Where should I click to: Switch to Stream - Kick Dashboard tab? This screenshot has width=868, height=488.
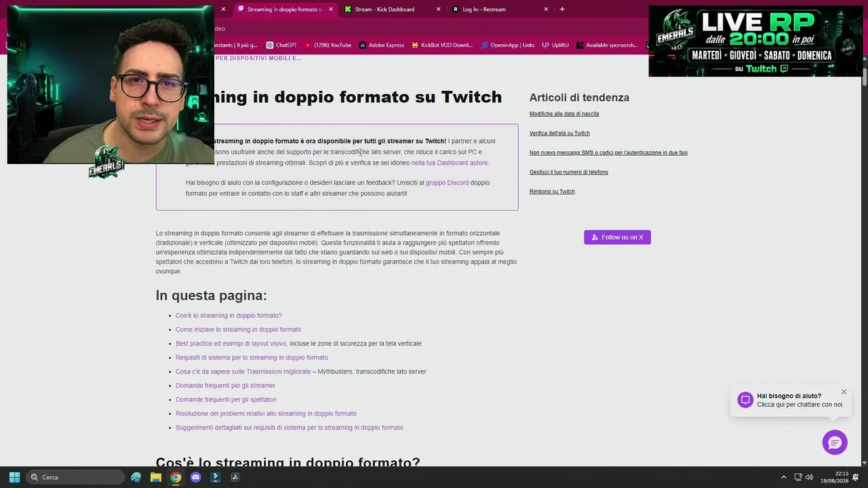pos(393,9)
